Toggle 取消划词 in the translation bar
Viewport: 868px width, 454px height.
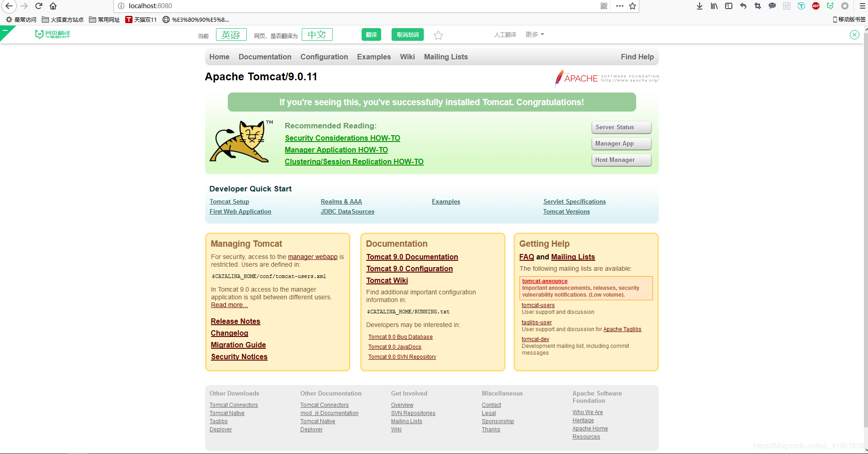pos(407,34)
